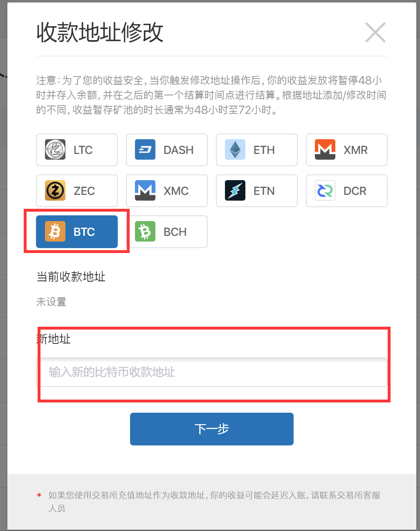Viewport: 420px width, 531px height.
Task: Pick the Ethereum ETH diamond icon
Action: pyautogui.click(x=235, y=150)
